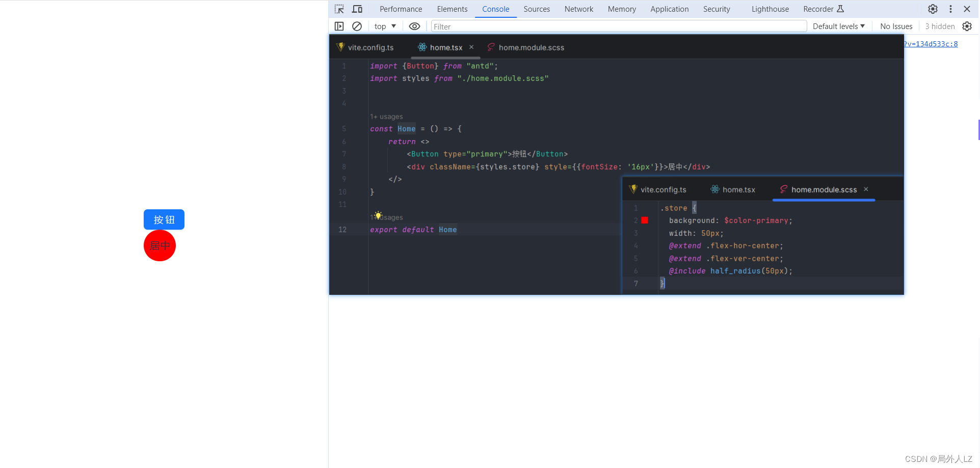Click the '1+ usages' hint above Home
The height and width of the screenshot is (468, 980).
[x=386, y=117]
